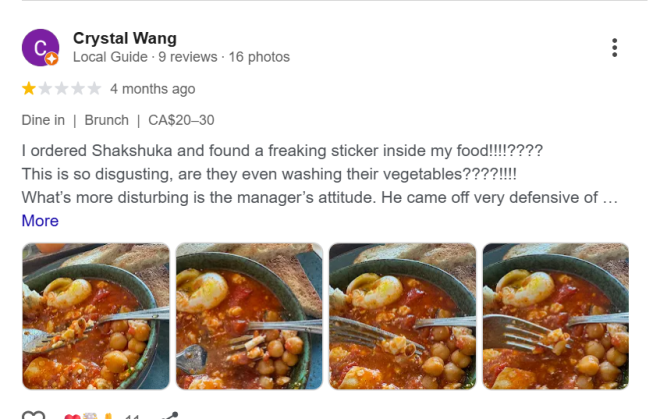Open the three-dot review options menu
660x419 pixels.
(x=614, y=47)
